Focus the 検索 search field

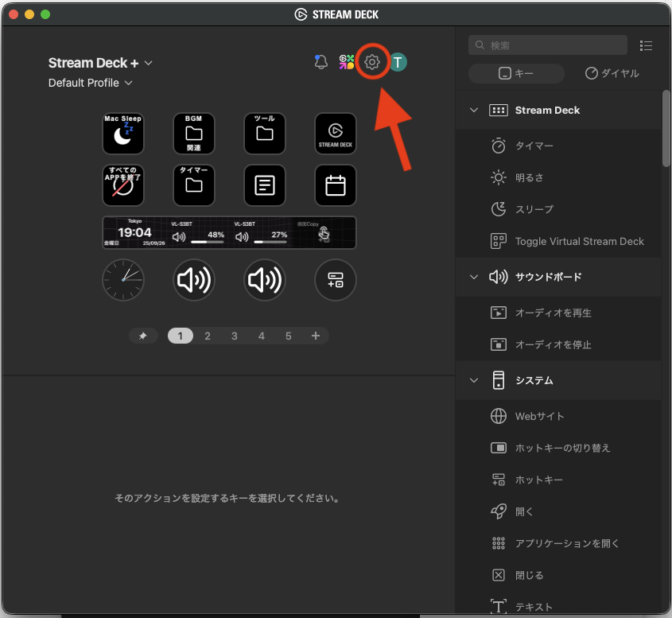(x=548, y=45)
